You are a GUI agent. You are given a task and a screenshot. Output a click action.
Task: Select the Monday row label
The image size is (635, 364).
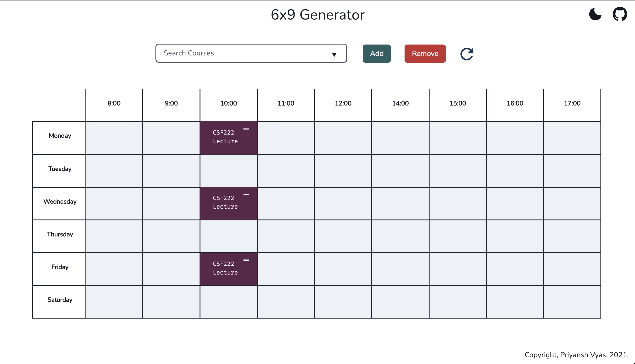pyautogui.click(x=60, y=135)
